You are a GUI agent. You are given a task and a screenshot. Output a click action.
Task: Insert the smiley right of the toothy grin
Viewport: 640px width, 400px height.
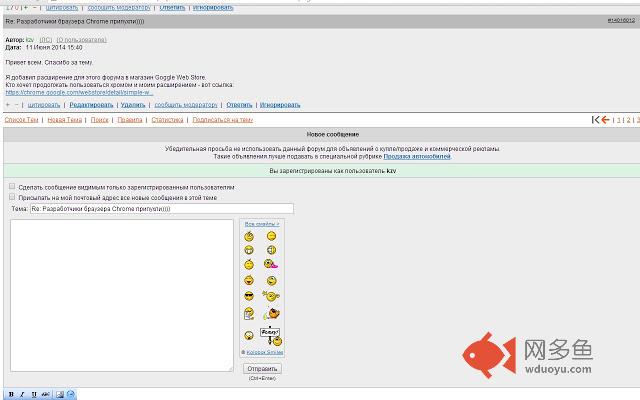pos(271,250)
